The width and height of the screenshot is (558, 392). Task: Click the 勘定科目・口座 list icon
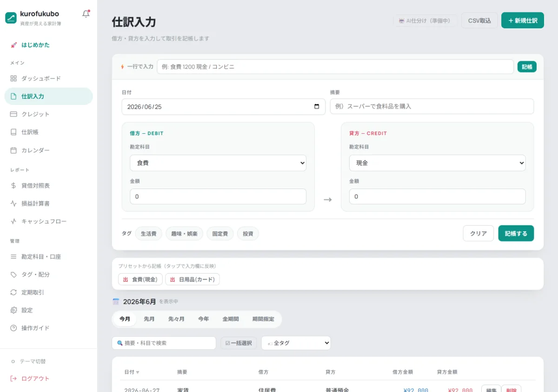click(13, 257)
